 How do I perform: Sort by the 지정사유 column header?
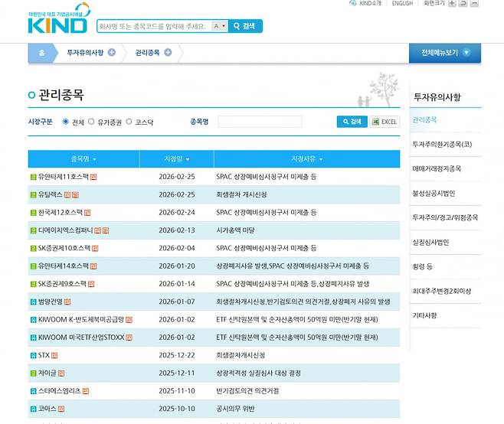tap(307, 159)
